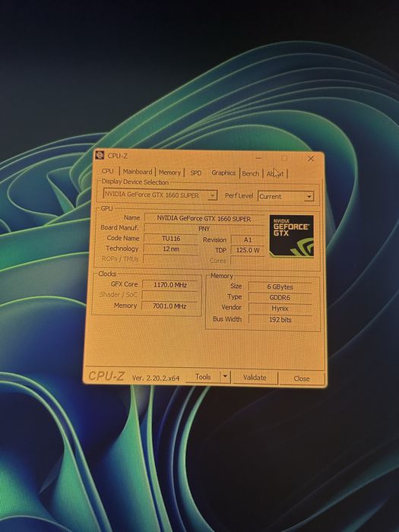The width and height of the screenshot is (399, 532).
Task: Click the PNY board manufacturer value
Action: coord(204,229)
